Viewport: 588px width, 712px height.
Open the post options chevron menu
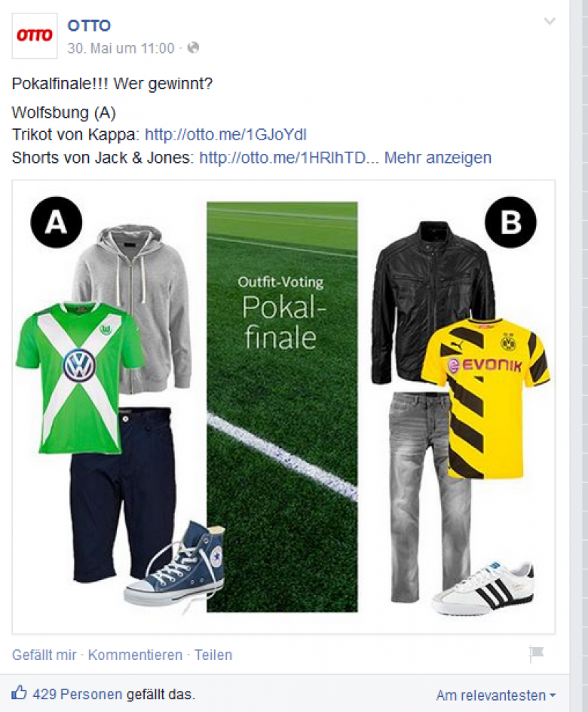[550, 21]
